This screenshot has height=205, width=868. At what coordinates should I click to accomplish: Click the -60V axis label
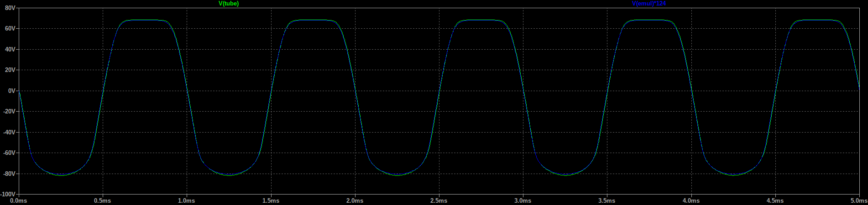coord(9,153)
